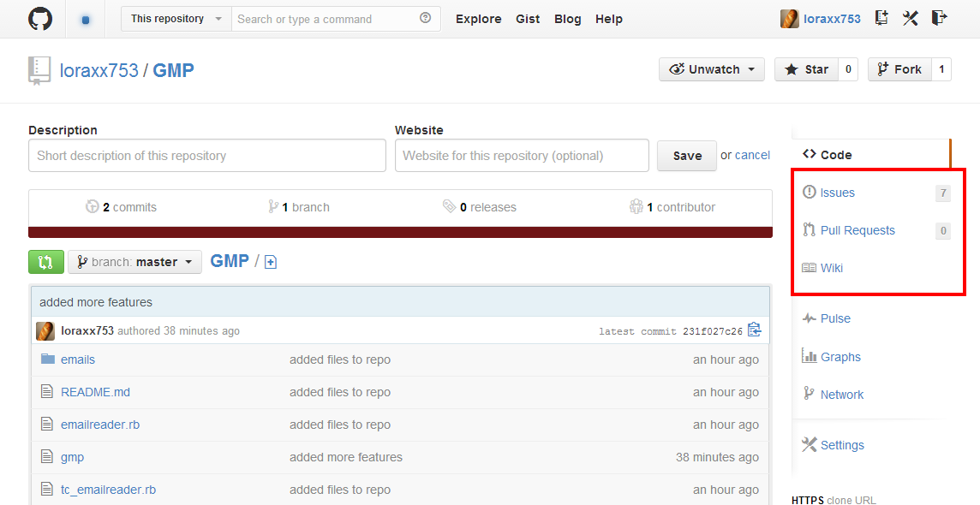
Task: Click the fork count 1
Action: pyautogui.click(x=941, y=69)
